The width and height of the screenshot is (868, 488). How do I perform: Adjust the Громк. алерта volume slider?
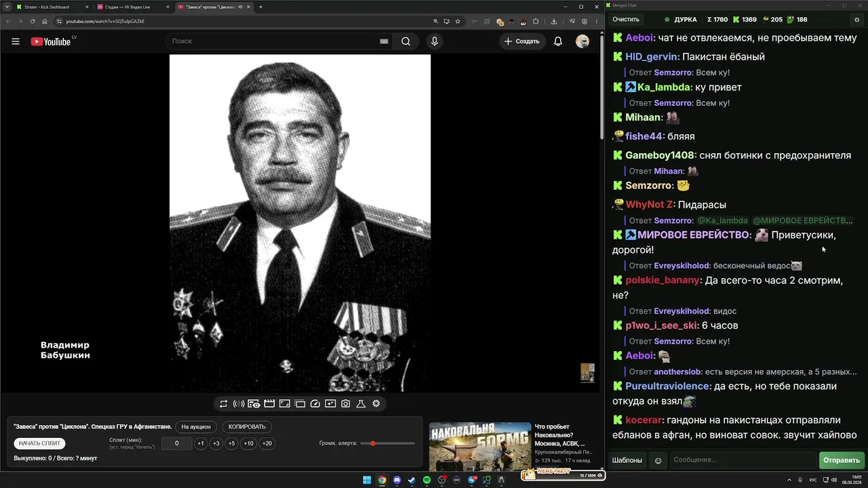(x=388, y=443)
